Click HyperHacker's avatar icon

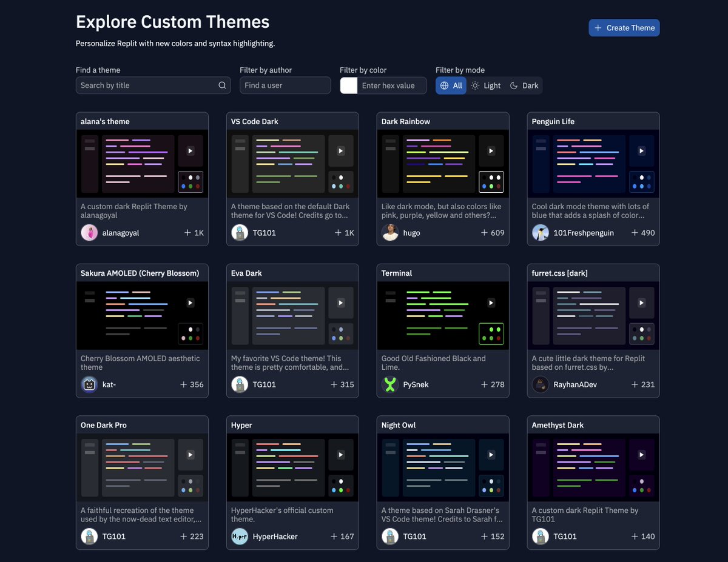pos(240,536)
